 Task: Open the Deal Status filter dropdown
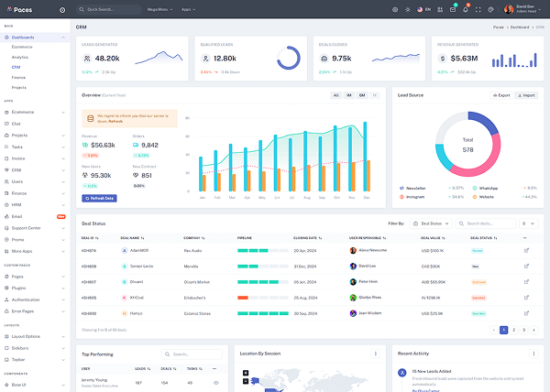(x=431, y=223)
